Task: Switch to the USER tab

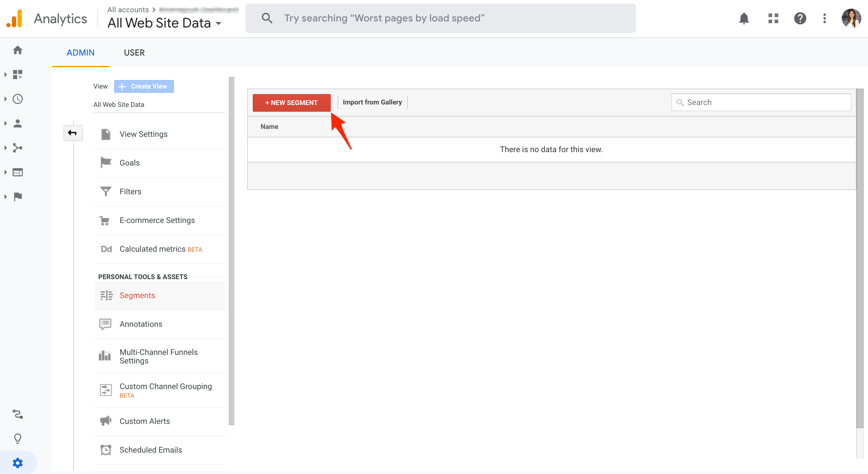Action: [x=134, y=53]
